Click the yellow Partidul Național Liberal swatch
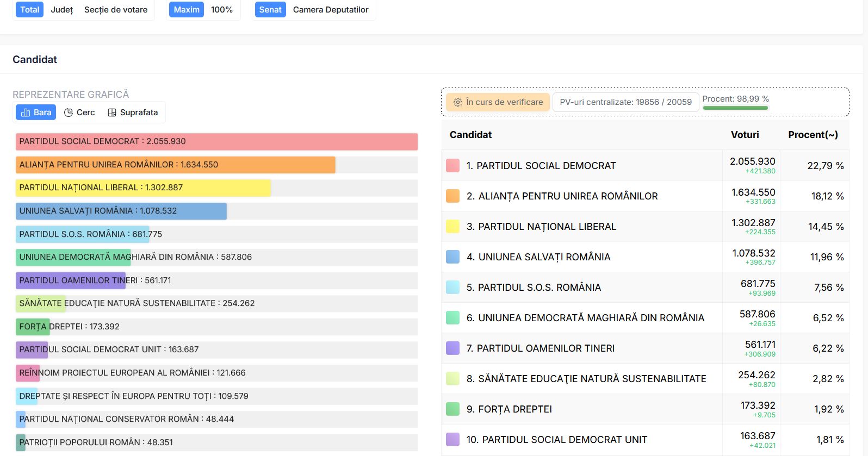The height and width of the screenshot is (456, 868). tap(452, 227)
